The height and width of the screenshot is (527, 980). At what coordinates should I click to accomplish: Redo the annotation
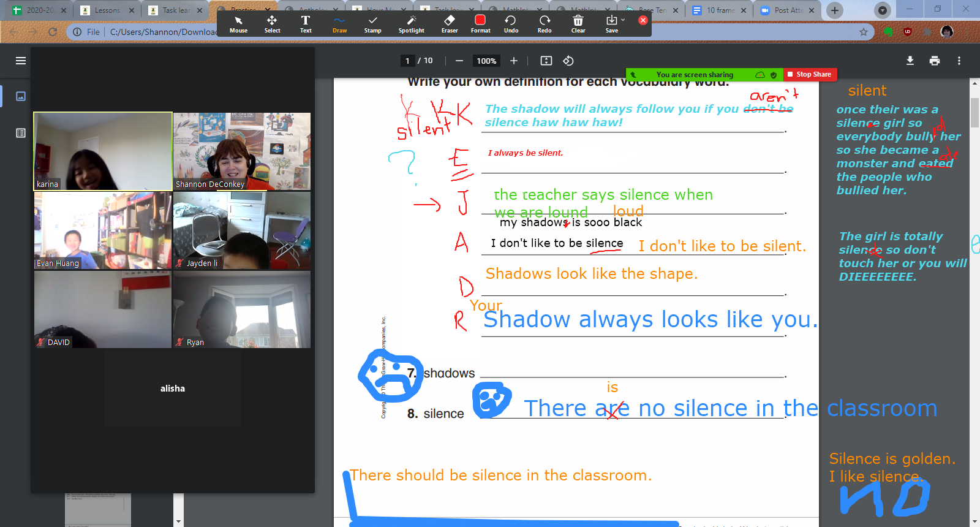545,25
